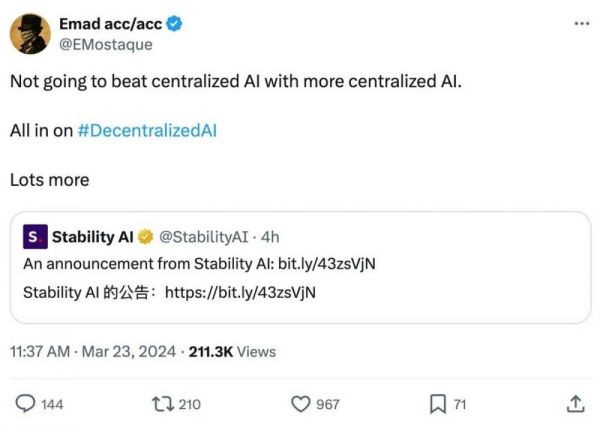Screen dimensions: 600x427
Task: Click the 967 likes count
Action: [327, 404]
